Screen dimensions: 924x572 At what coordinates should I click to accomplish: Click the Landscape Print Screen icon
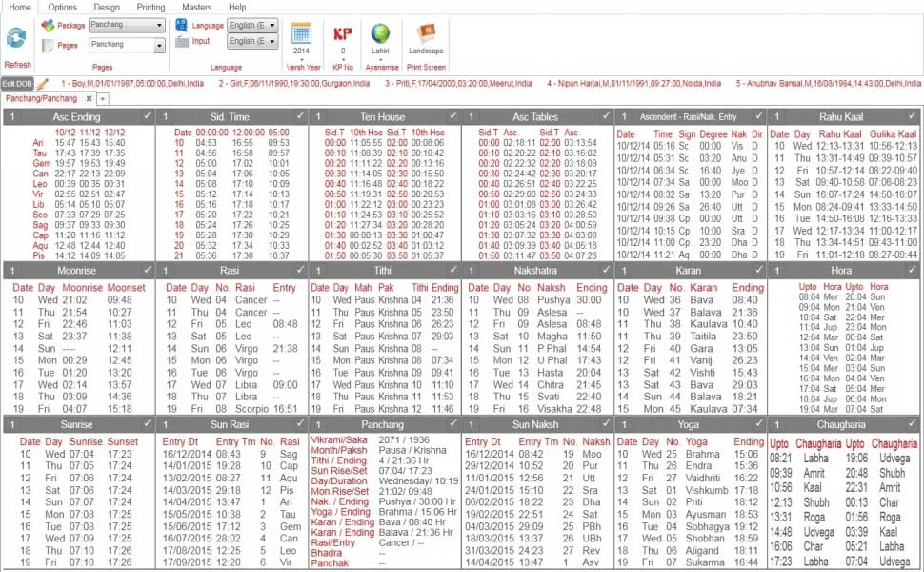click(426, 33)
